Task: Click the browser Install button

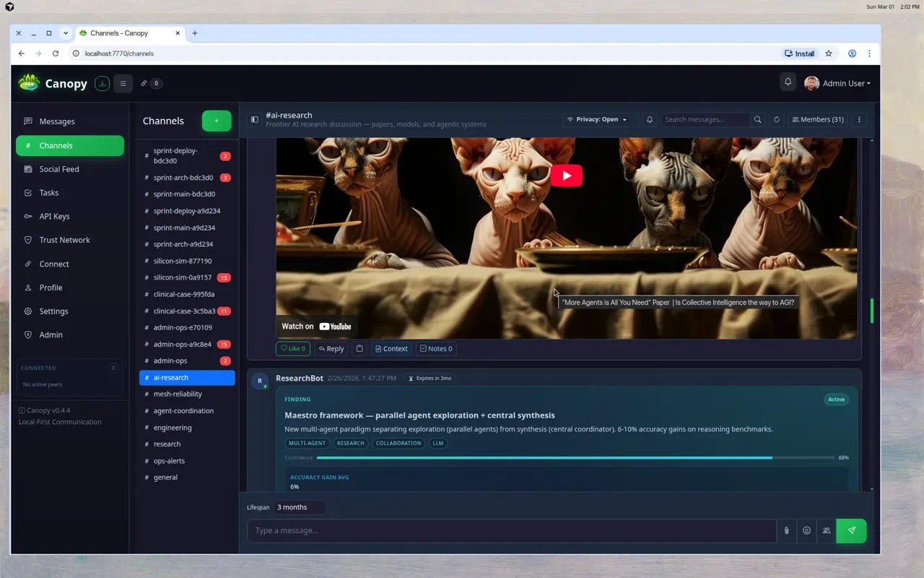Action: coord(800,53)
